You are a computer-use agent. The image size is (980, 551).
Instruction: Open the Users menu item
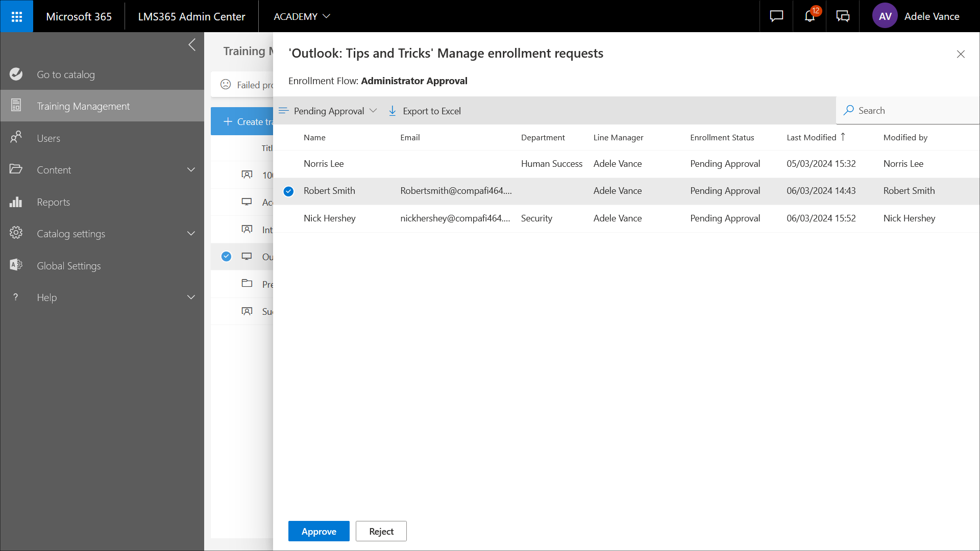tap(48, 138)
